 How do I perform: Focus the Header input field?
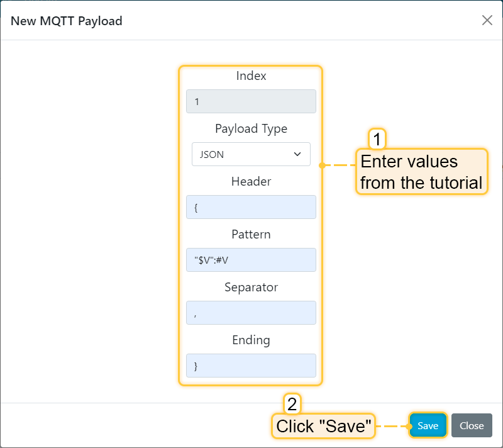pyautogui.click(x=251, y=207)
